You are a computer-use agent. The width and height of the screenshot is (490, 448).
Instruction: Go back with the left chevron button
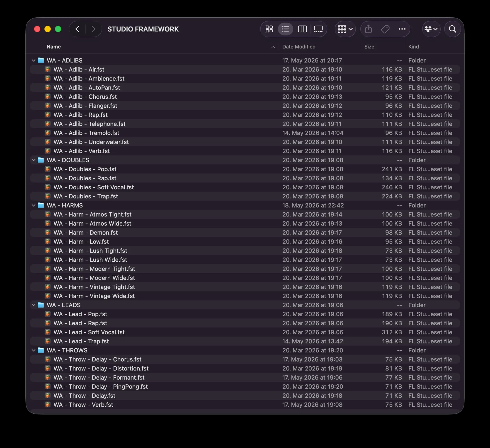pyautogui.click(x=77, y=29)
